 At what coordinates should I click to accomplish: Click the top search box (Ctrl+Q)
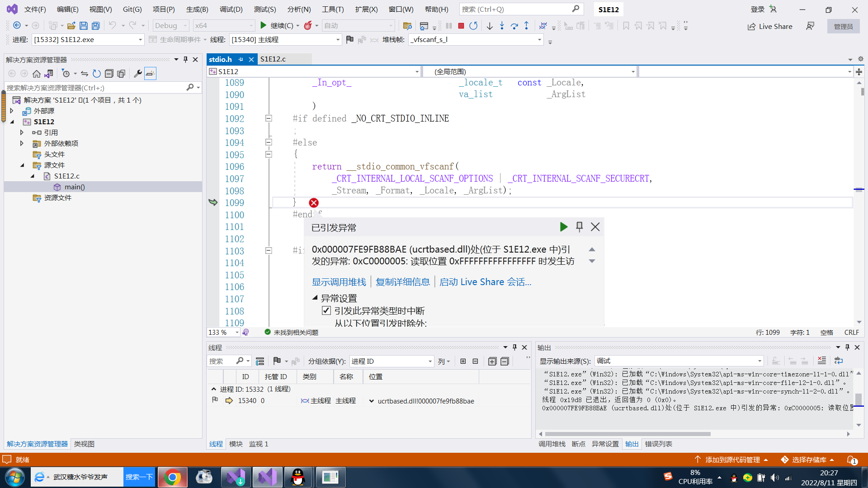[521, 9]
